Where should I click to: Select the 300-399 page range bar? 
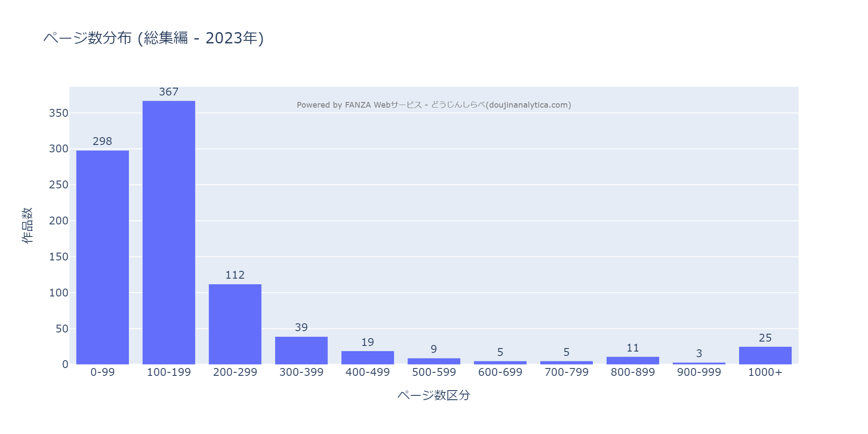click(301, 350)
